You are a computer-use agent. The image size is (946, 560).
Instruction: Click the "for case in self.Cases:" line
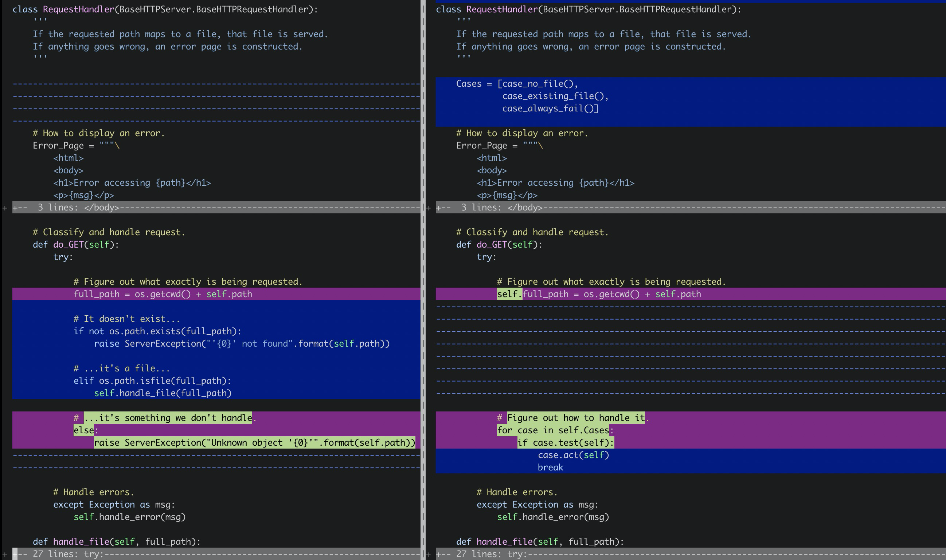[x=555, y=430]
